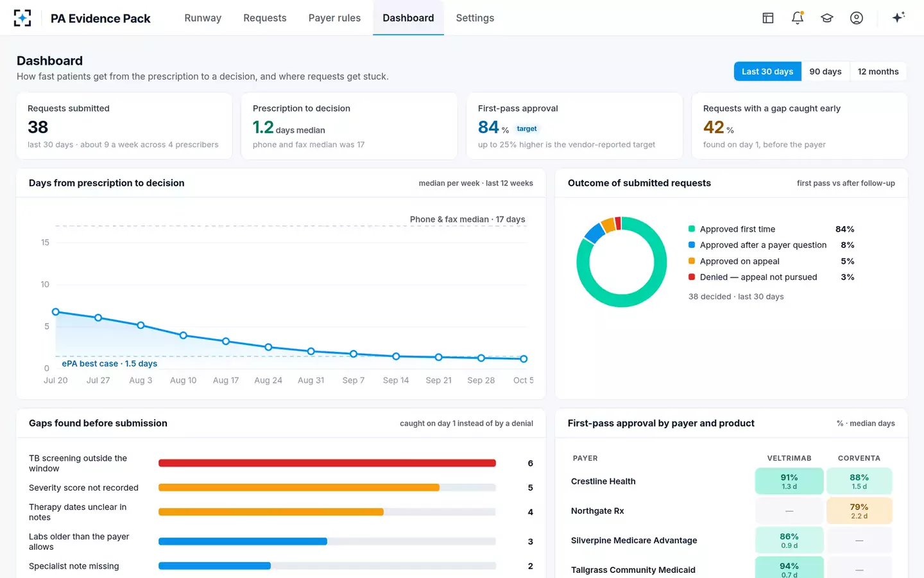Click the Tallgrass Community Medicaid payer name
The width and height of the screenshot is (924, 578).
633,570
